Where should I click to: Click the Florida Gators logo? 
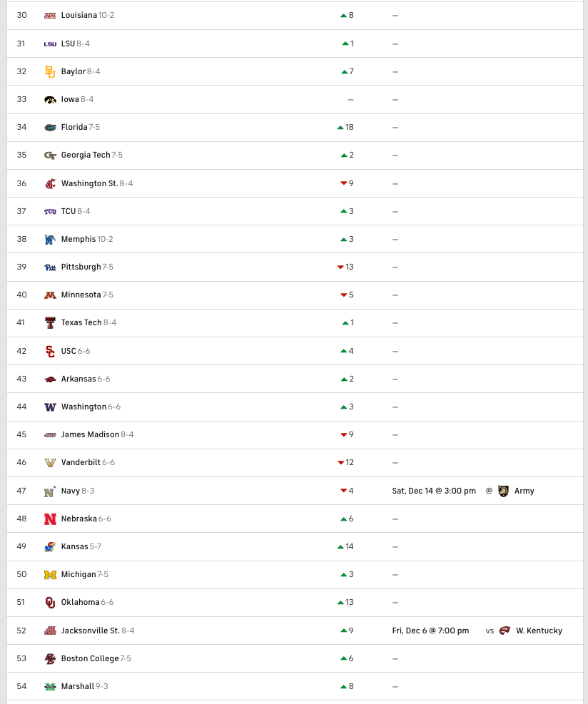(x=50, y=127)
